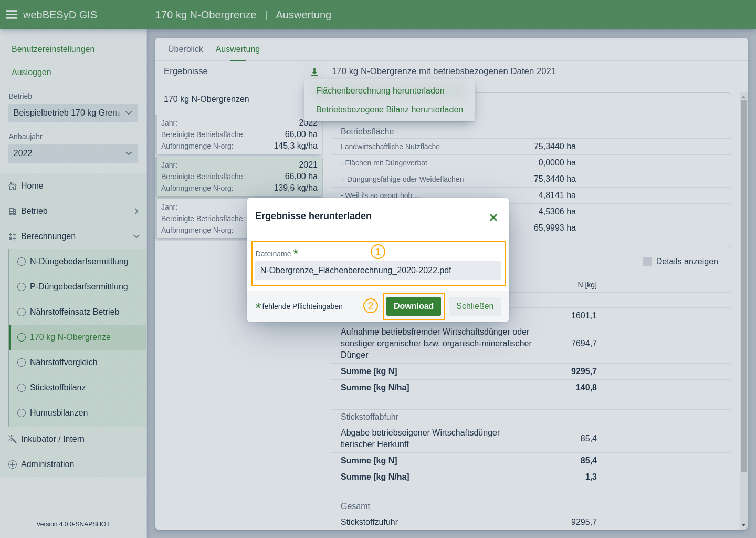Choose Betriebsbezogene Bilanz herunterladen
Image resolution: width=756 pixels, height=538 pixels.
390,110
